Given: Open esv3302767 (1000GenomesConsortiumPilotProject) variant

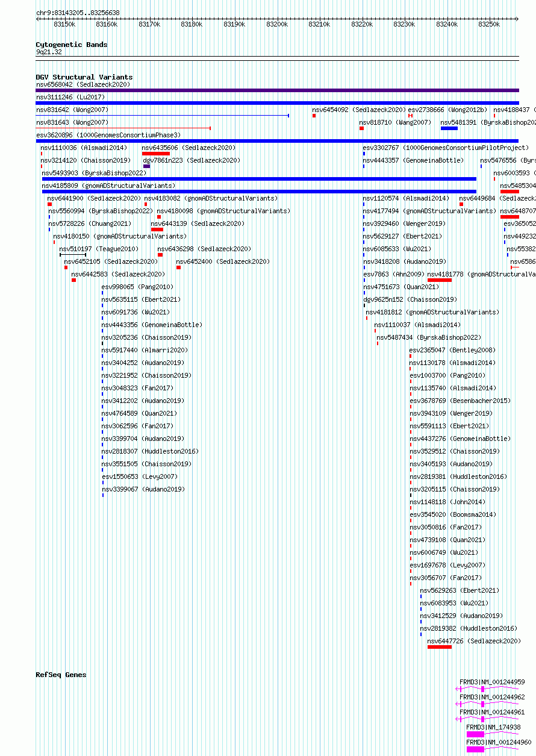Looking at the screenshot, I should click(446, 148).
